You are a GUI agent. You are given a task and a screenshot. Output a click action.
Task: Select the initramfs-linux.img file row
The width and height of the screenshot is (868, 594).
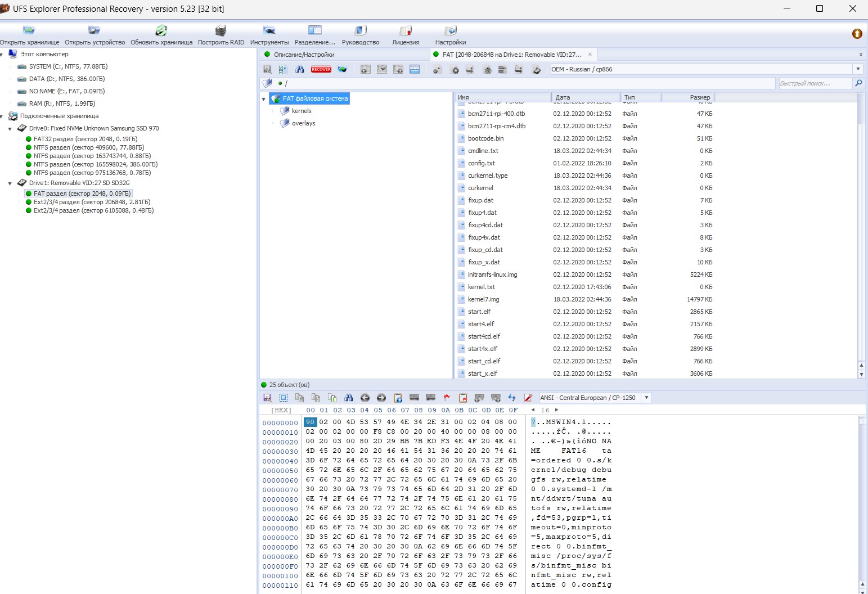pyautogui.click(x=585, y=274)
